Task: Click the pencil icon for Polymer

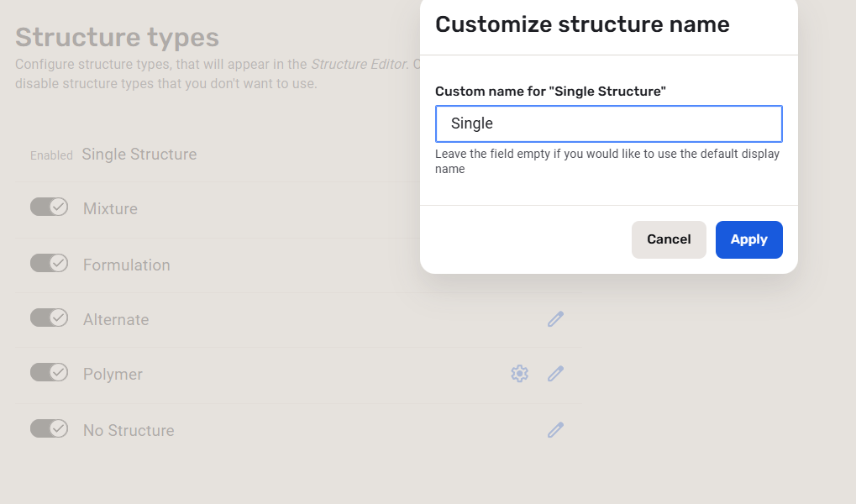Action: pyautogui.click(x=555, y=374)
